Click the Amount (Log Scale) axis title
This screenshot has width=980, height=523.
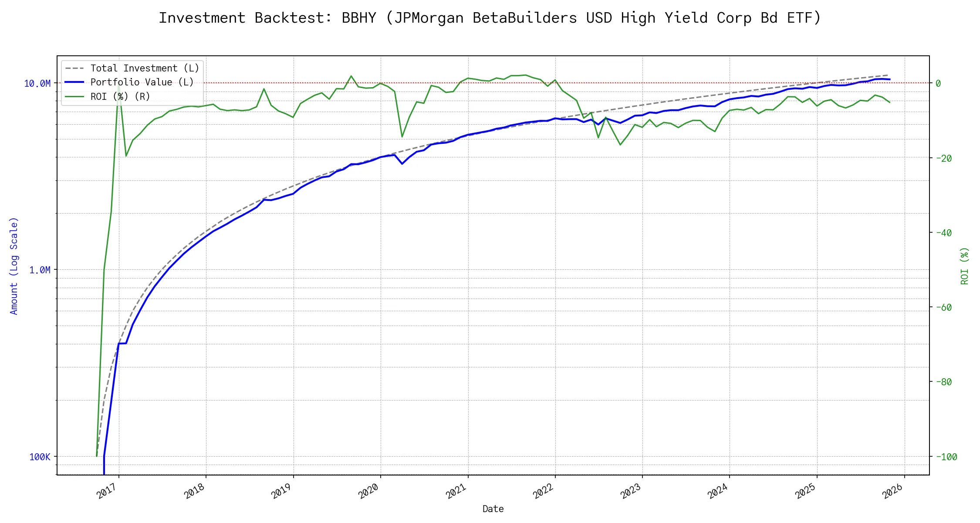pos(14,266)
